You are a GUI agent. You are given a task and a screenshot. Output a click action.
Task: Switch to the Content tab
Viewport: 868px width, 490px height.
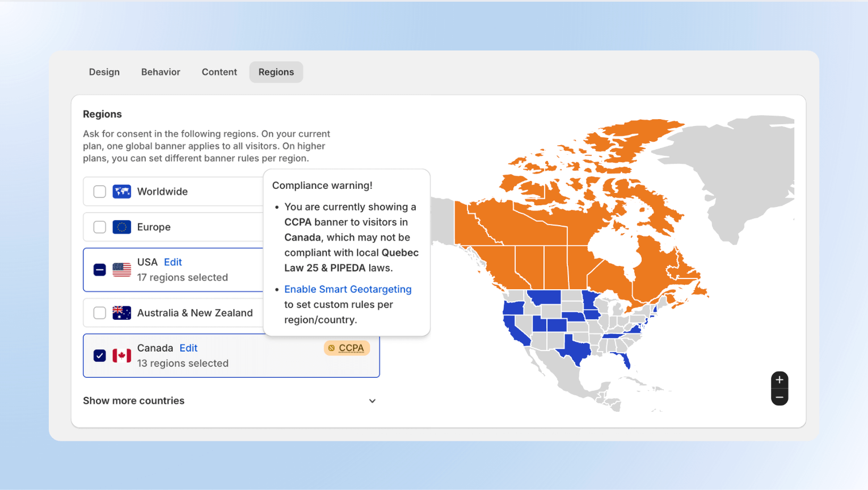pos(219,71)
